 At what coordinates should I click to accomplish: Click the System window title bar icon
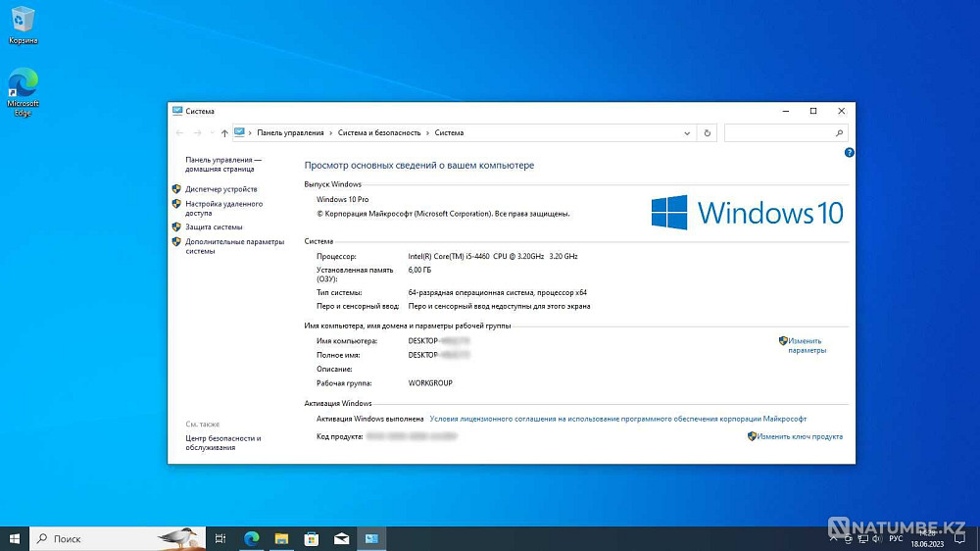pyautogui.click(x=177, y=111)
